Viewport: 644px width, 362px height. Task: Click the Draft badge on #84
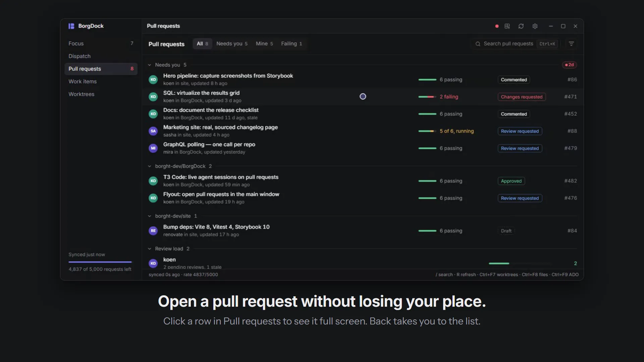tap(506, 231)
